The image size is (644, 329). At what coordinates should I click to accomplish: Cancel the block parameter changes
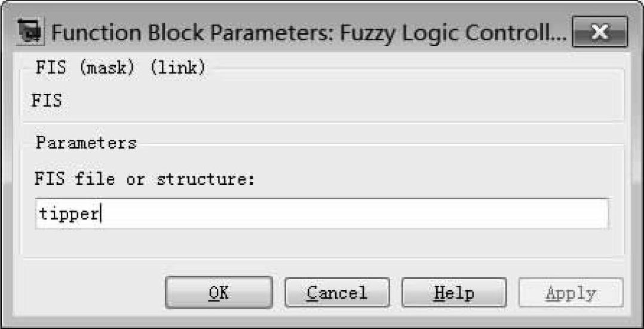point(337,293)
